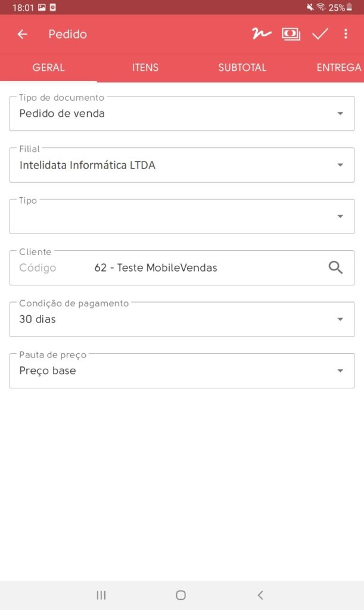Open the recent apps button
The image size is (364, 610).
coord(101,595)
